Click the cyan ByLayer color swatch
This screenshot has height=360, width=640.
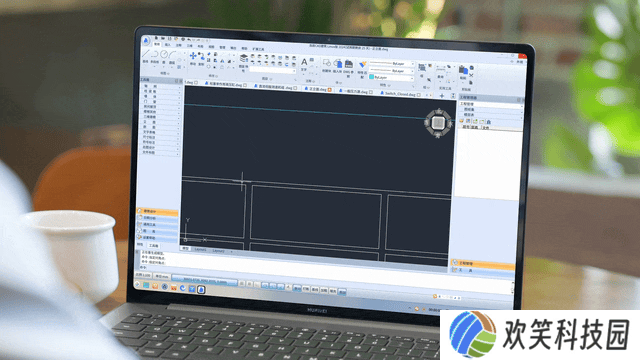(371, 77)
